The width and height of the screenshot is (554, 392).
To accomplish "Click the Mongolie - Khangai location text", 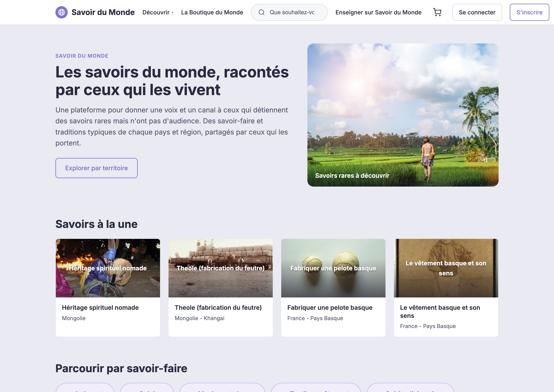I will pos(199,318).
